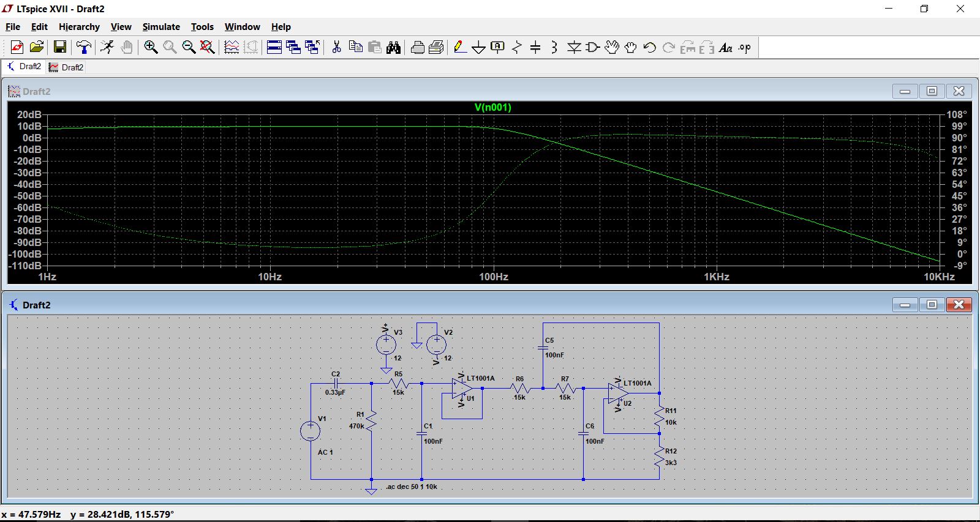The height and width of the screenshot is (522, 980).
Task: Autorange the plot axes icon
Action: (x=232, y=47)
